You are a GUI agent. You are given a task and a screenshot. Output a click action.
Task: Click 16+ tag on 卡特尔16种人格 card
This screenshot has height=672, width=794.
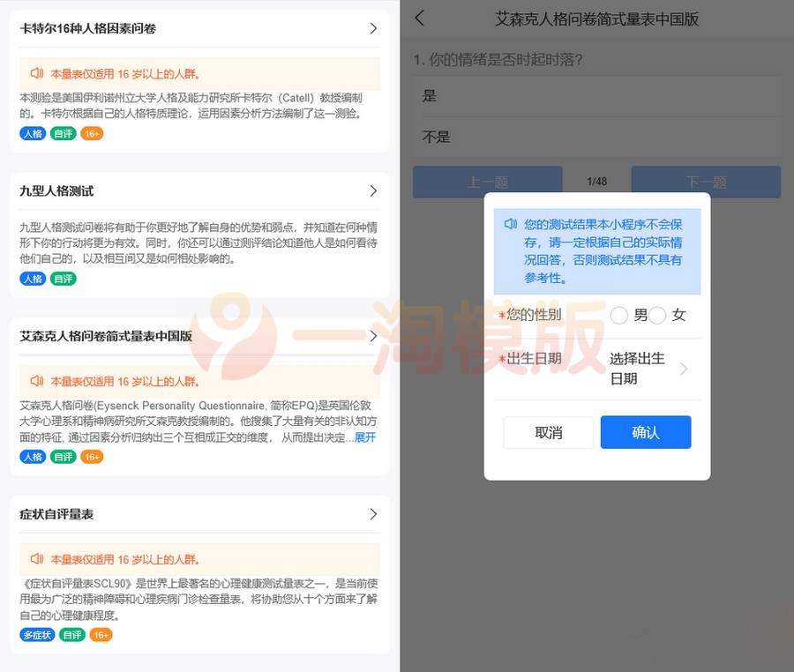click(x=92, y=133)
